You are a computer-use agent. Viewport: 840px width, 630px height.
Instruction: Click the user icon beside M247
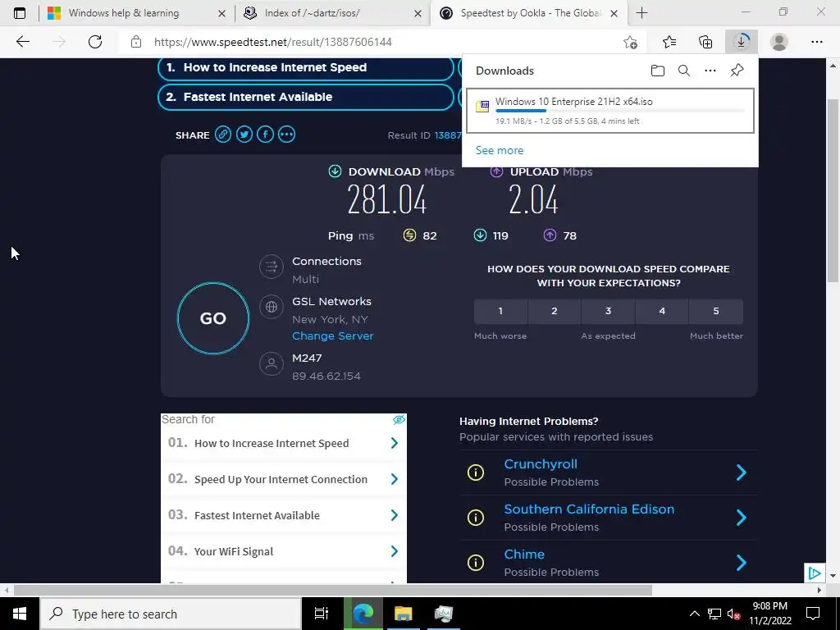pos(272,363)
